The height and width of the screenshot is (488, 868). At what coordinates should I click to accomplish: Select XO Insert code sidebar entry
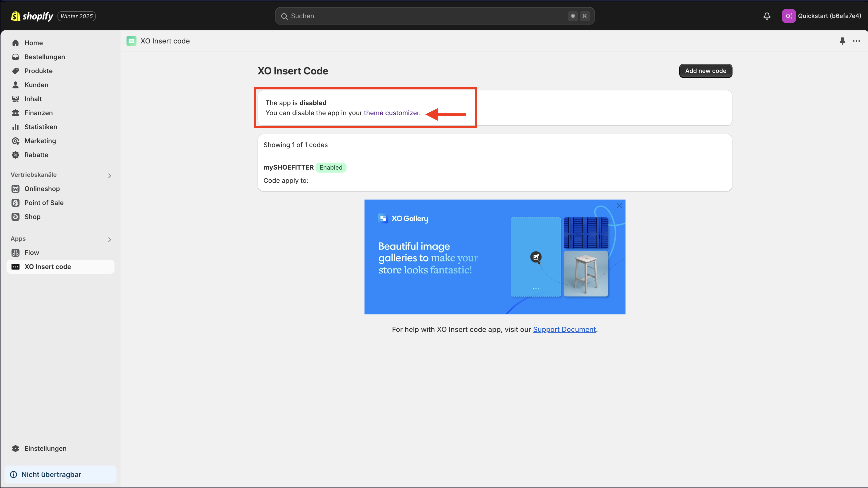point(60,266)
